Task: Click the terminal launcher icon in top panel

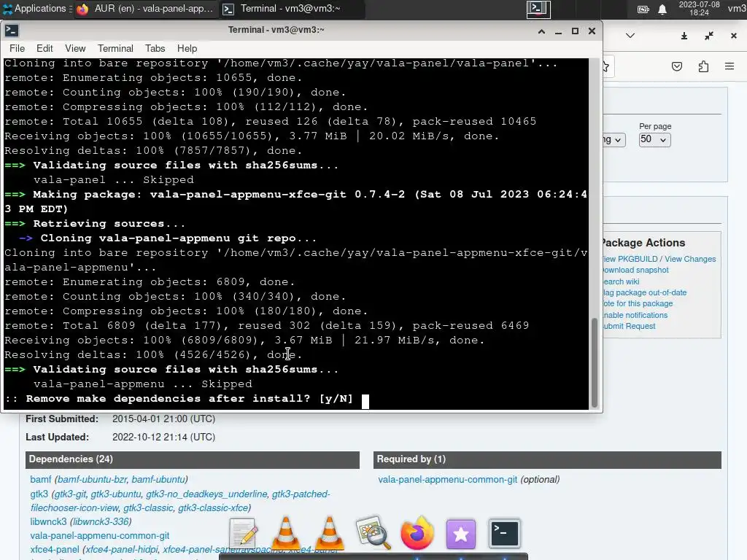Action: click(538, 9)
